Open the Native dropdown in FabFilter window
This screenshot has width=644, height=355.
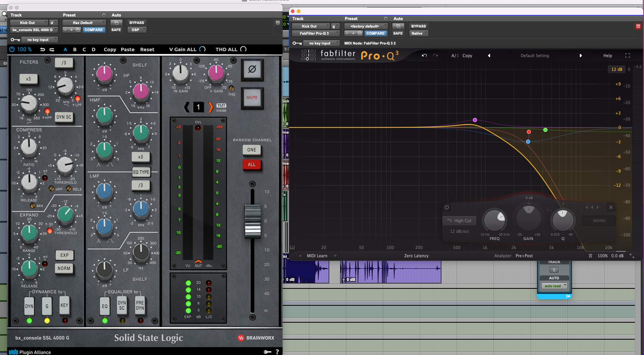click(x=419, y=33)
